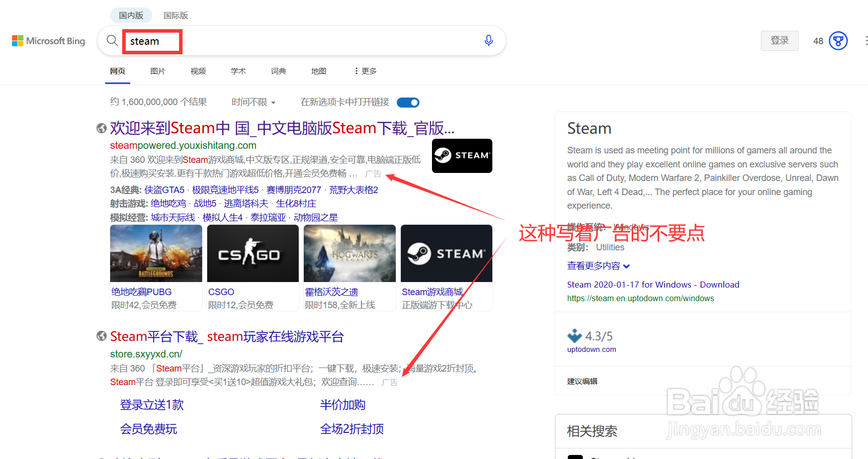Click the globe icon beside first result
The image size is (868, 459).
101,128
